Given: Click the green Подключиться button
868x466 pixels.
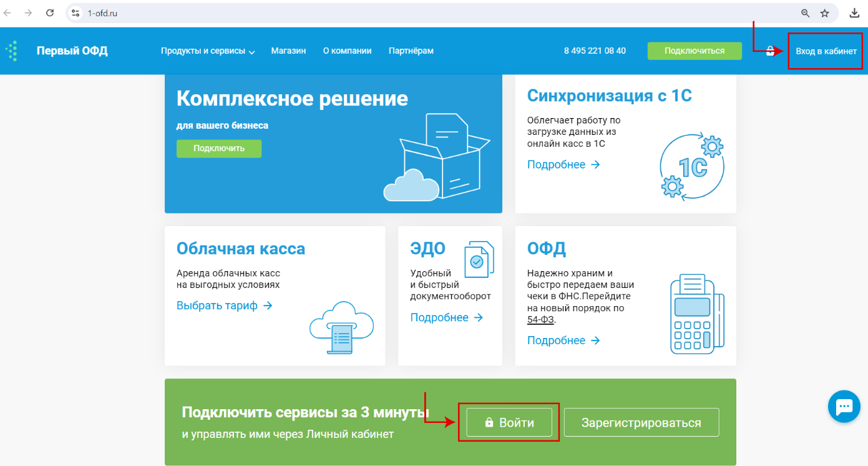Looking at the screenshot, I should pyautogui.click(x=695, y=51).
